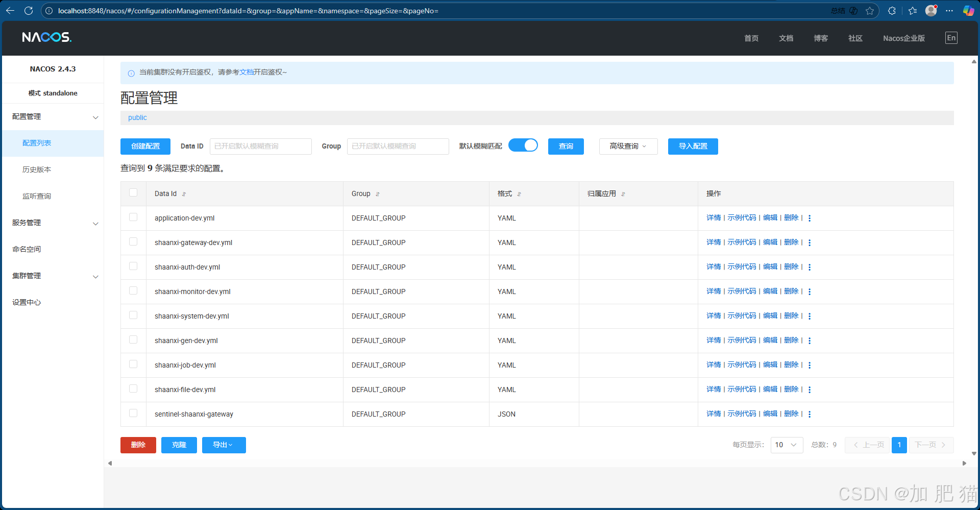Viewport: 980px width, 510px height.
Task: Open the 文档 link in auth notice
Action: [x=247, y=72]
